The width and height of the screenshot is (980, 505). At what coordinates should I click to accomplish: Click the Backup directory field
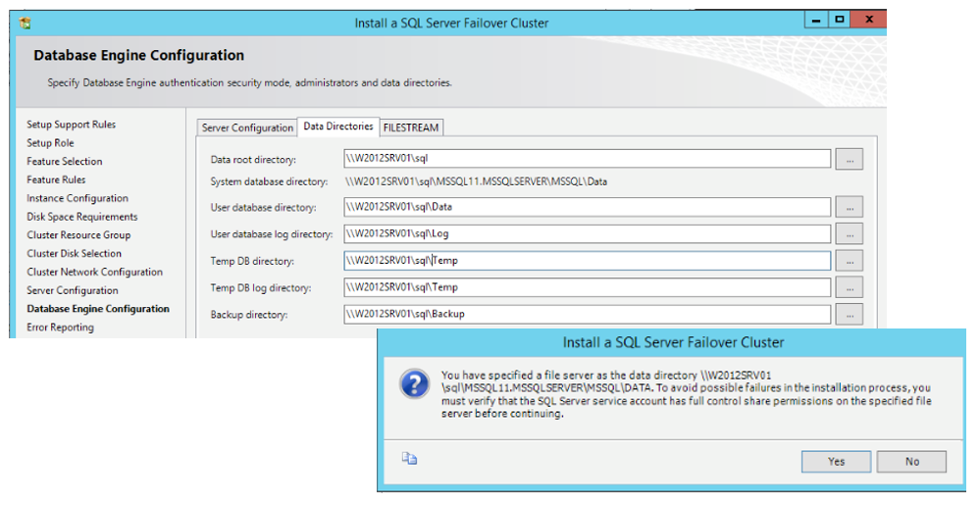click(x=587, y=315)
